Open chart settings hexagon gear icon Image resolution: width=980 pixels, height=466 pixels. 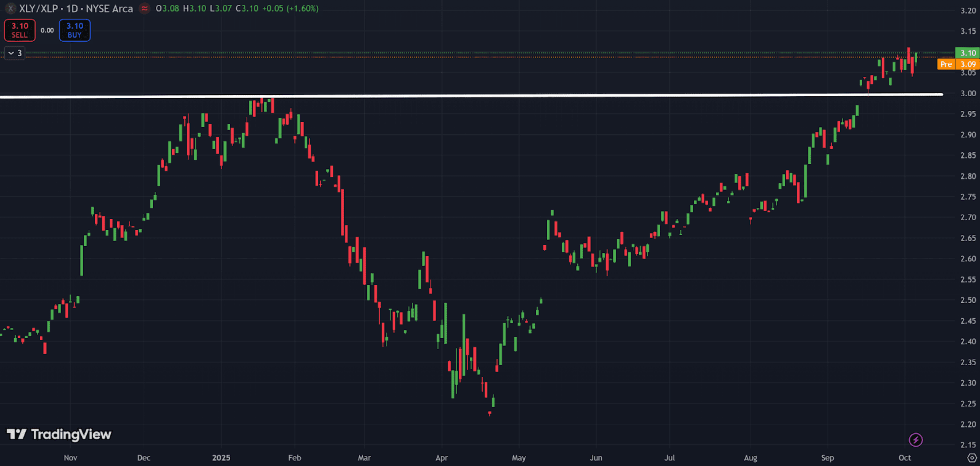[972, 458]
